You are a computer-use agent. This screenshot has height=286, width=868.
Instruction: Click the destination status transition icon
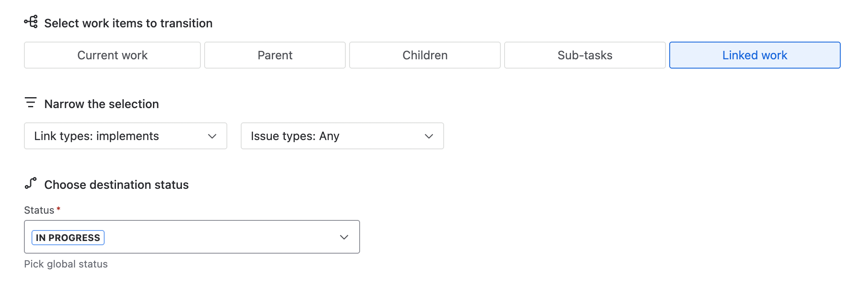(31, 183)
